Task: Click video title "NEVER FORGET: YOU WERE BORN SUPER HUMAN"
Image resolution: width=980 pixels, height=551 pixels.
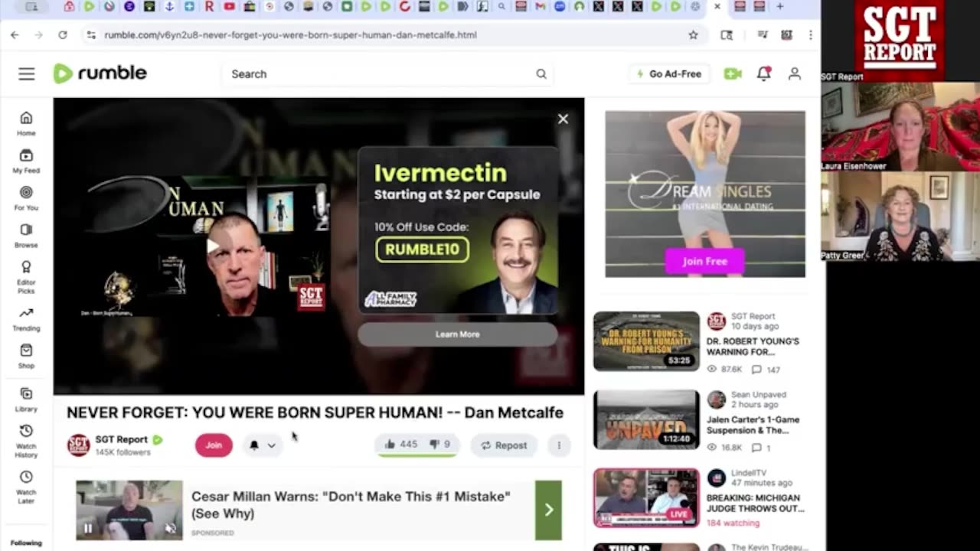Action: (315, 412)
